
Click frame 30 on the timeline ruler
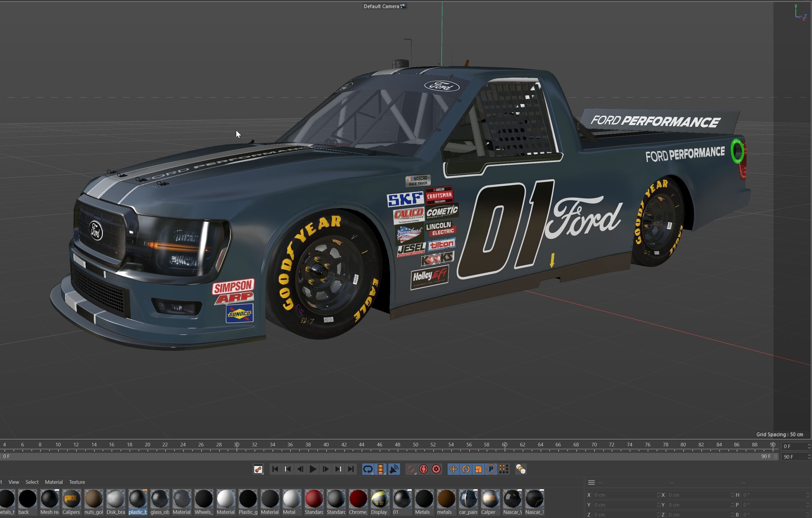pyautogui.click(x=237, y=445)
